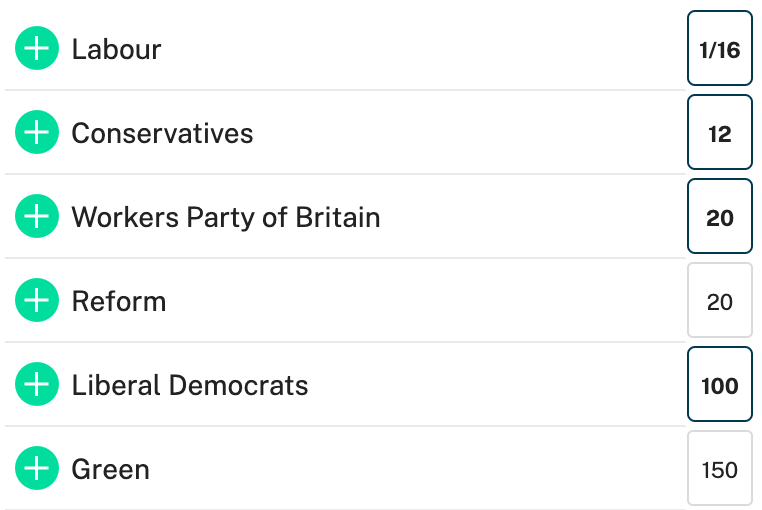This screenshot has width=762, height=510.
Task: Select the 150 odds for Green
Action: 719,469
